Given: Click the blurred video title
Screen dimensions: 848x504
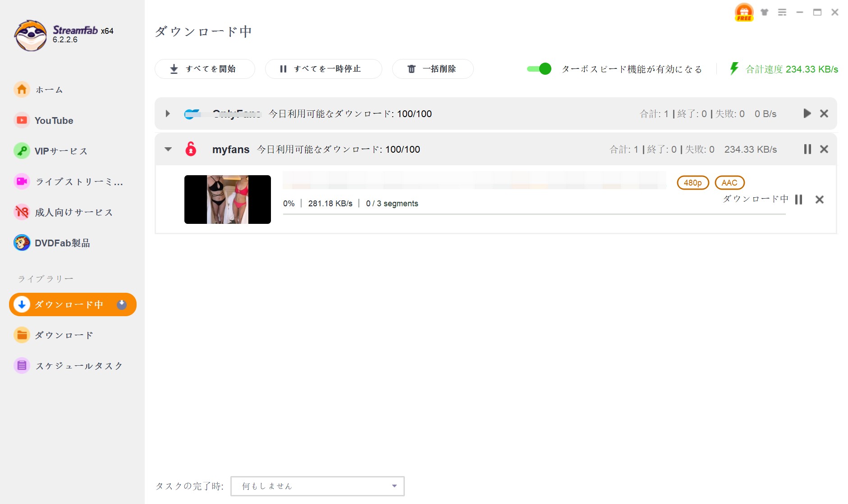Looking at the screenshot, I should [474, 180].
